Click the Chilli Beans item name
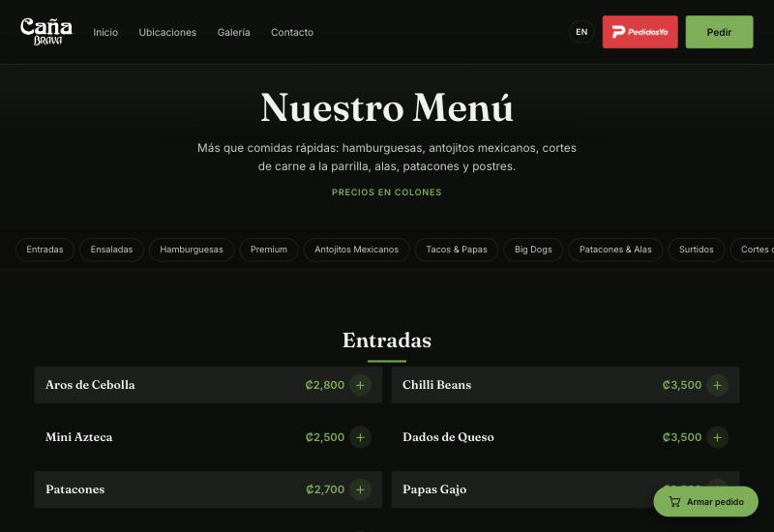This screenshot has height=532, width=774. pos(437,385)
